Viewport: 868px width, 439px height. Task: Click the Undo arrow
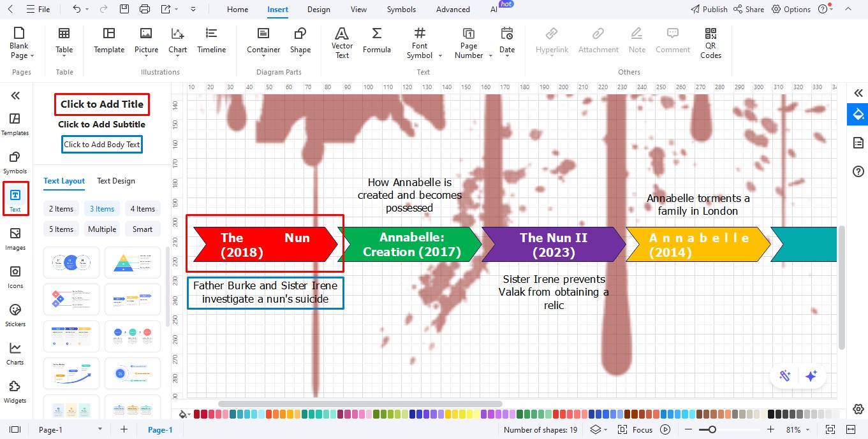(77, 9)
